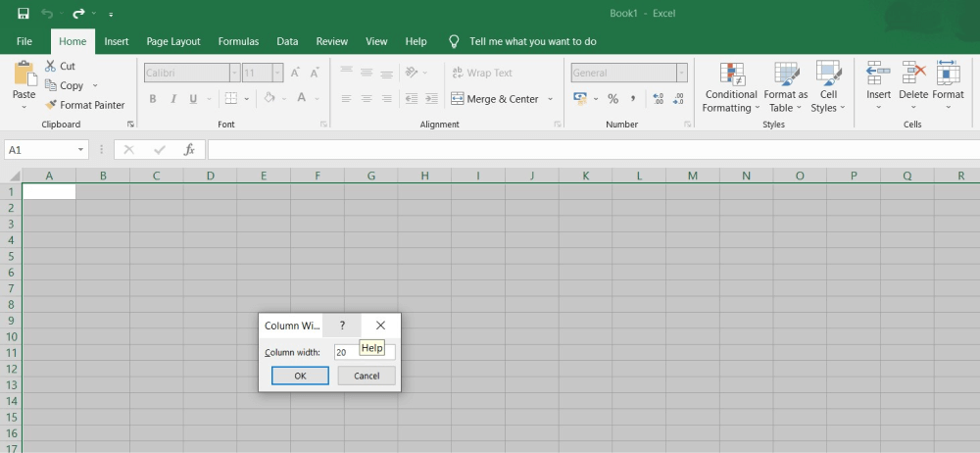The image size is (980, 453).
Task: Open the View tab
Action: [x=376, y=41]
